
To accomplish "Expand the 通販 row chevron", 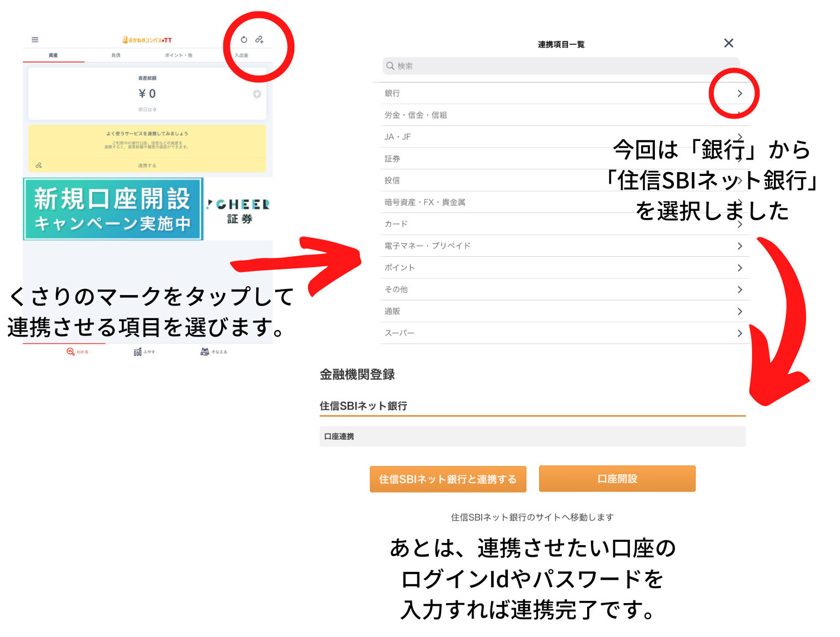I will click(740, 311).
